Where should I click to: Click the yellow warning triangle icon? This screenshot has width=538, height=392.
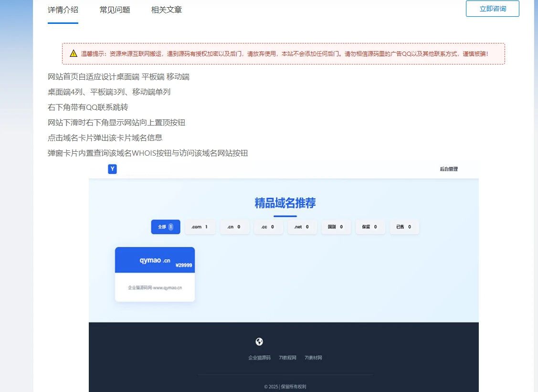[73, 53]
